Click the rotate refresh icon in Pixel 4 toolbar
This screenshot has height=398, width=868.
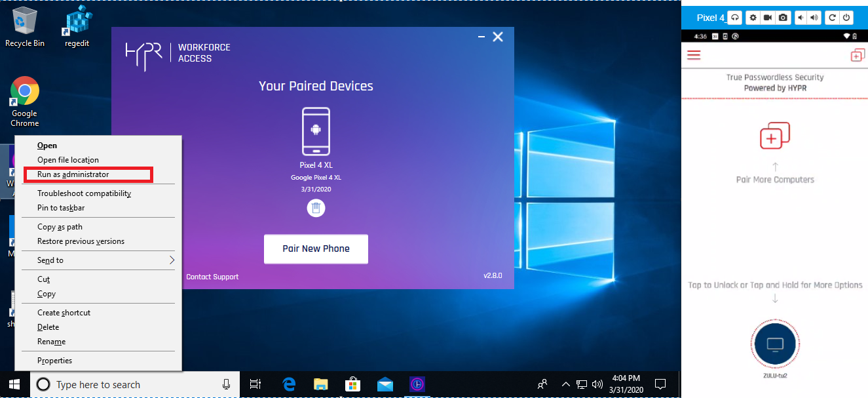832,18
